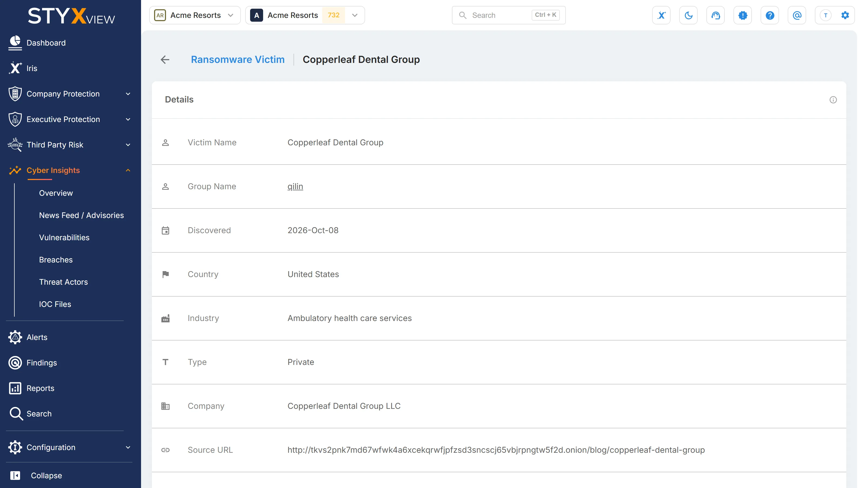868x488 pixels.
Task: Click the Details info icon
Action: [833, 100]
